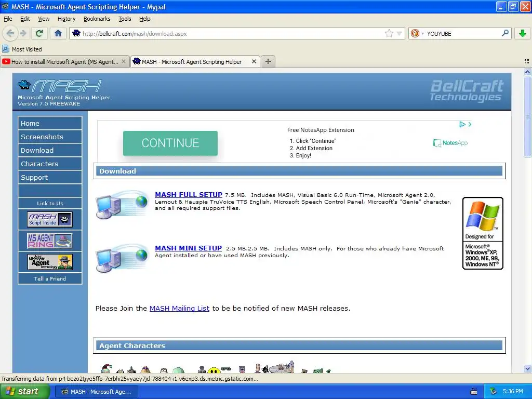Select the MASH Microsoft Agent Scripting Helper tab
The height and width of the screenshot is (399, 532).
[x=192, y=61]
